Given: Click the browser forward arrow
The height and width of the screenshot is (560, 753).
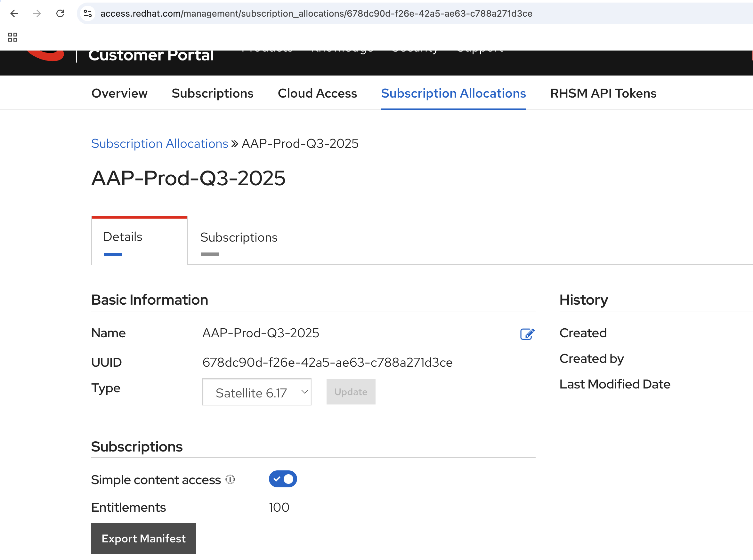Looking at the screenshot, I should coord(37,13).
